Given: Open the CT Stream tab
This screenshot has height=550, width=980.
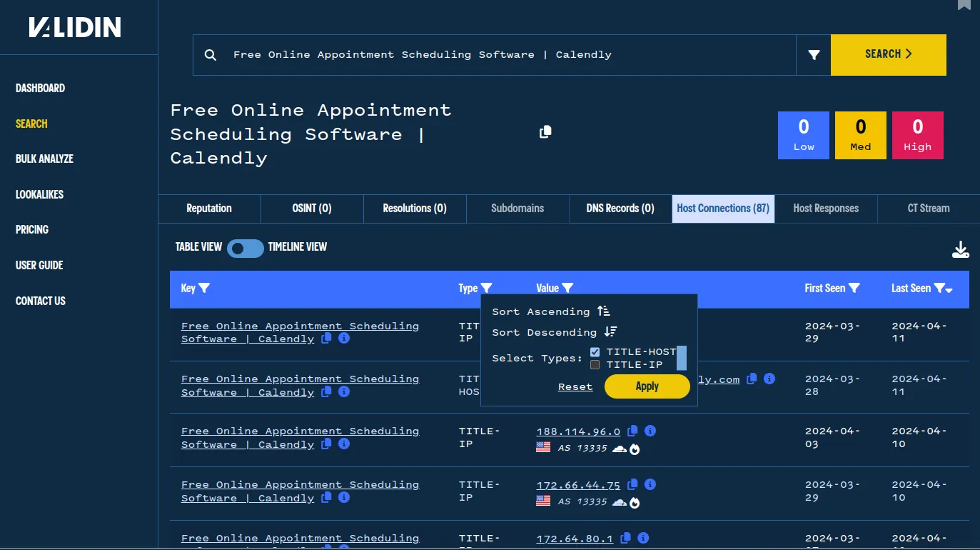Looking at the screenshot, I should [929, 209].
